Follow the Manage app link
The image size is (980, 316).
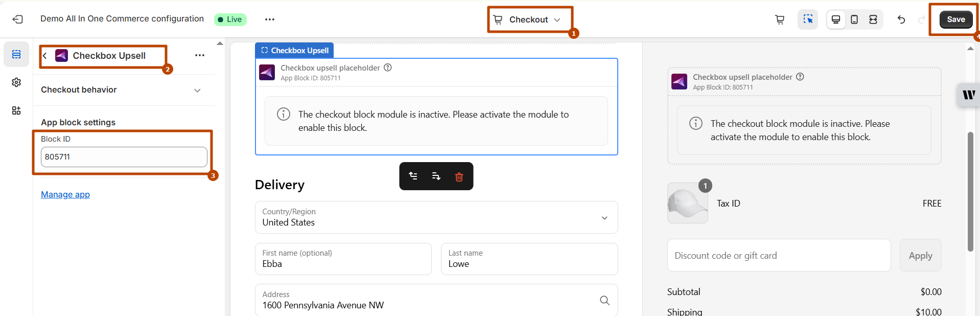tap(65, 194)
